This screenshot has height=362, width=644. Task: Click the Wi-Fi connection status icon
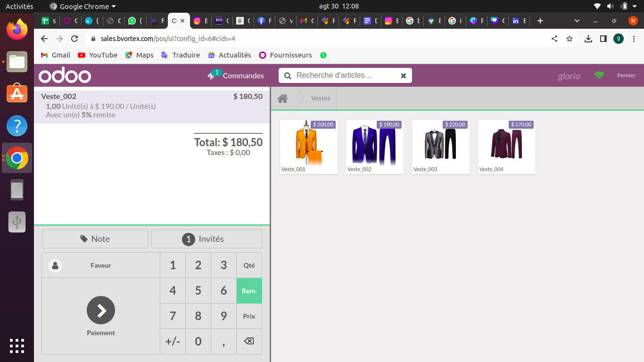point(599,75)
